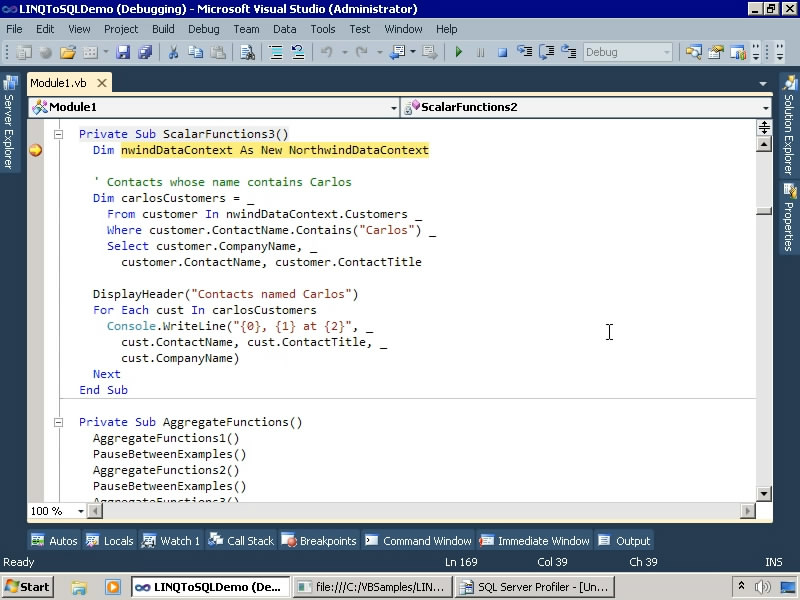Pause execution with the Break All icon

pos(480,52)
